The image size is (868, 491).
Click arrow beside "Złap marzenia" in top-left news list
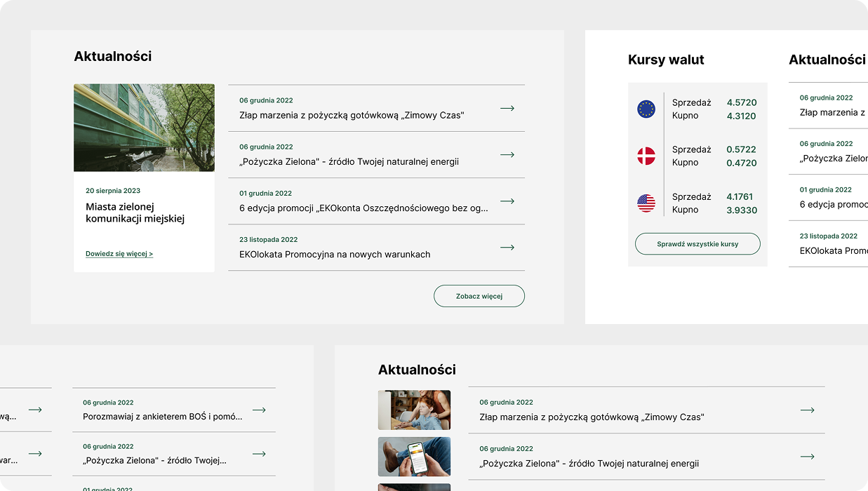[507, 108]
